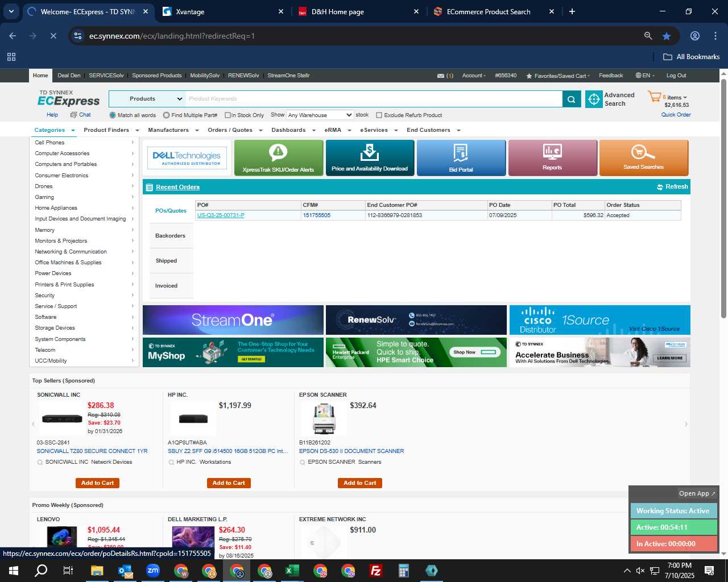Select the Find Multiple Part# radio button
This screenshot has width=728, height=582.
(x=166, y=115)
